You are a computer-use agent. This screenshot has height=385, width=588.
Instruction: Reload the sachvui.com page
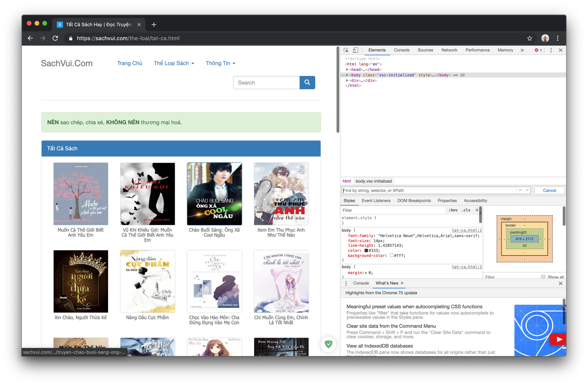55,38
